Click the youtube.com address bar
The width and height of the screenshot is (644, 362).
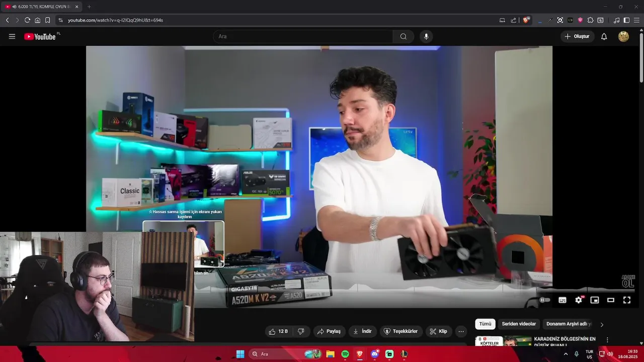point(277,20)
